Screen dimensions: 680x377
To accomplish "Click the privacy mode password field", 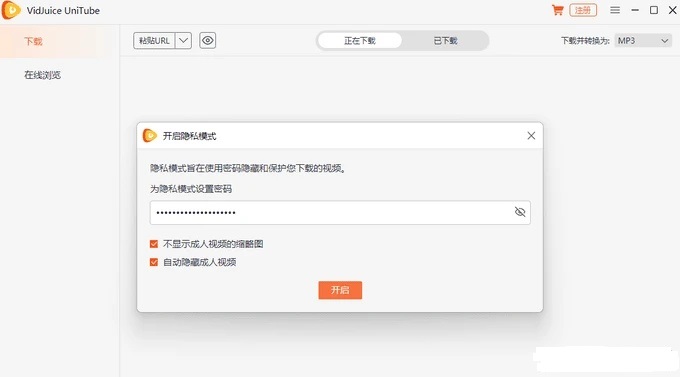I will [340, 213].
